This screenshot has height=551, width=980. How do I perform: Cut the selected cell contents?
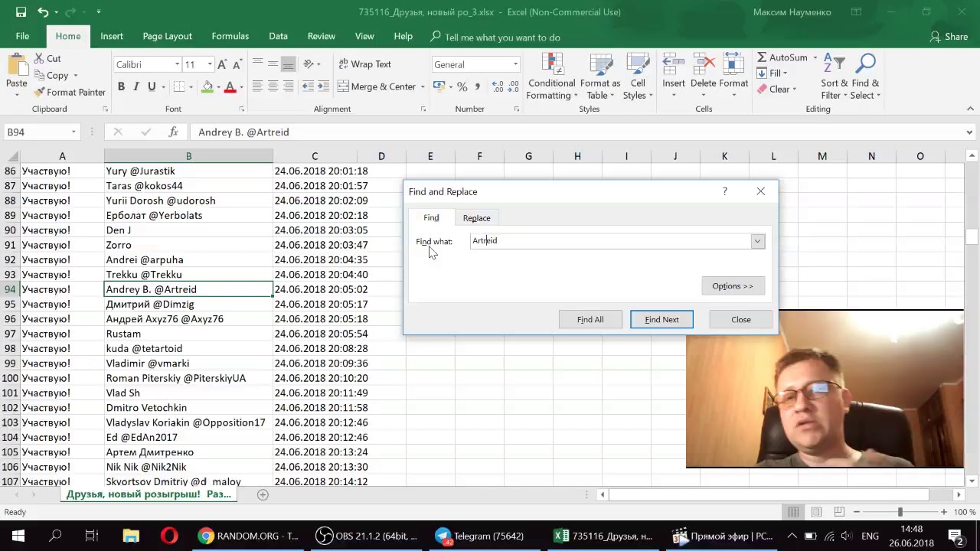pos(47,58)
